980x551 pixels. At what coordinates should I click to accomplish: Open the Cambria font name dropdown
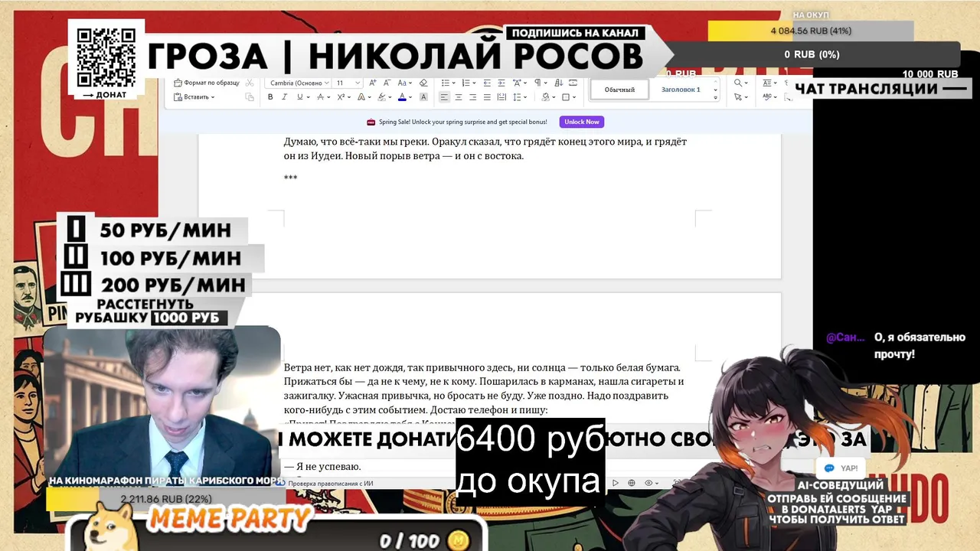point(327,83)
